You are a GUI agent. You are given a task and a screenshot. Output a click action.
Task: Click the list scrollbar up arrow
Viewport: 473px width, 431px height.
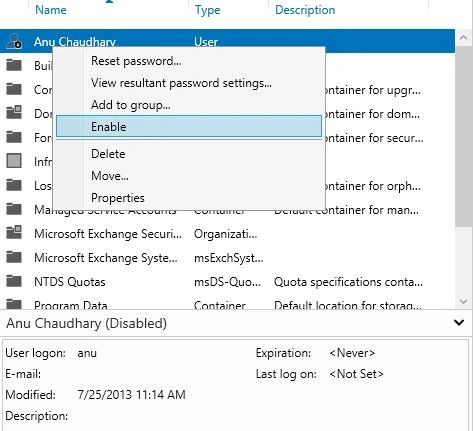pyautogui.click(x=463, y=38)
